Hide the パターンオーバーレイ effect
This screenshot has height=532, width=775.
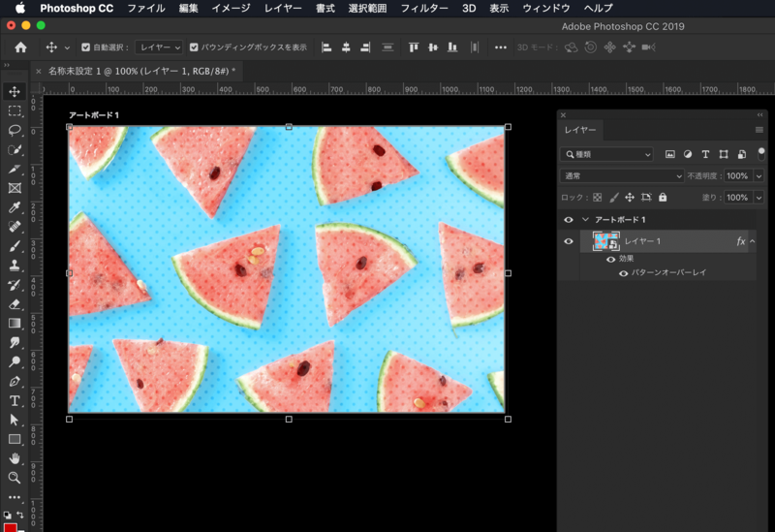(623, 273)
